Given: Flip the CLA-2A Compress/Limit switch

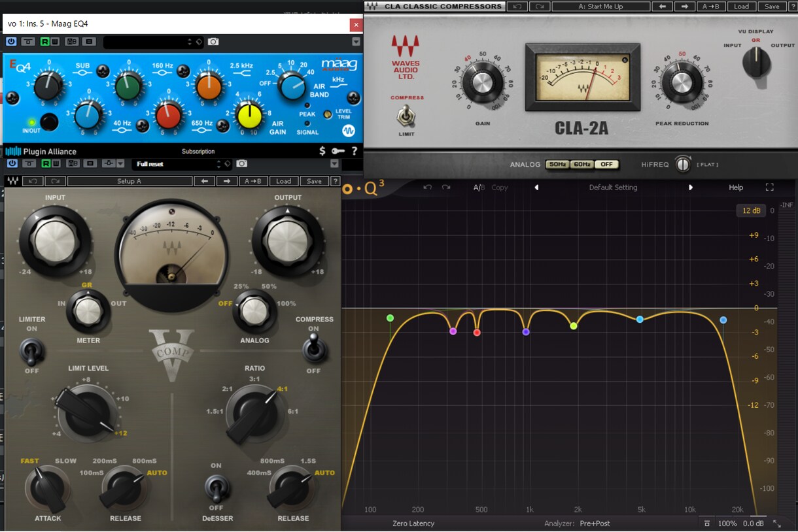Looking at the screenshot, I should click(407, 116).
